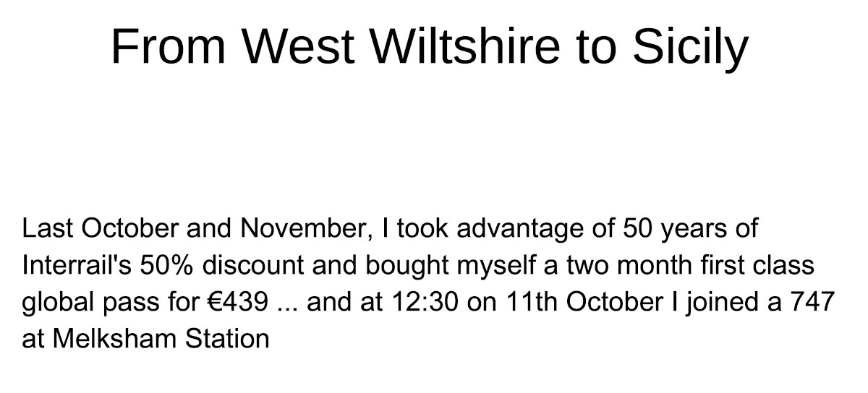Click the word 'Last' starting the paragraph
Image resolution: width=868 pixels, height=393 pixels.
[x=48, y=229]
